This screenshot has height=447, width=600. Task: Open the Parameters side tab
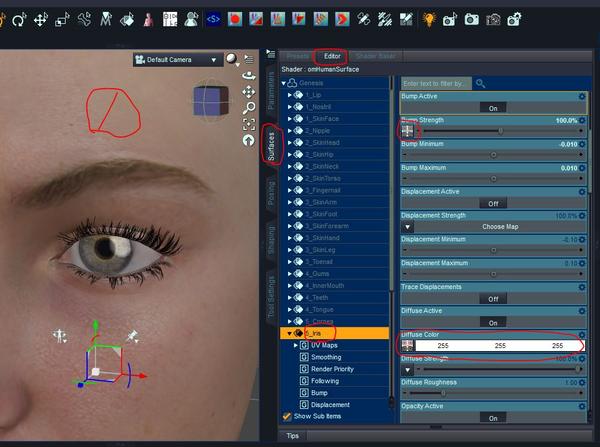[x=271, y=91]
